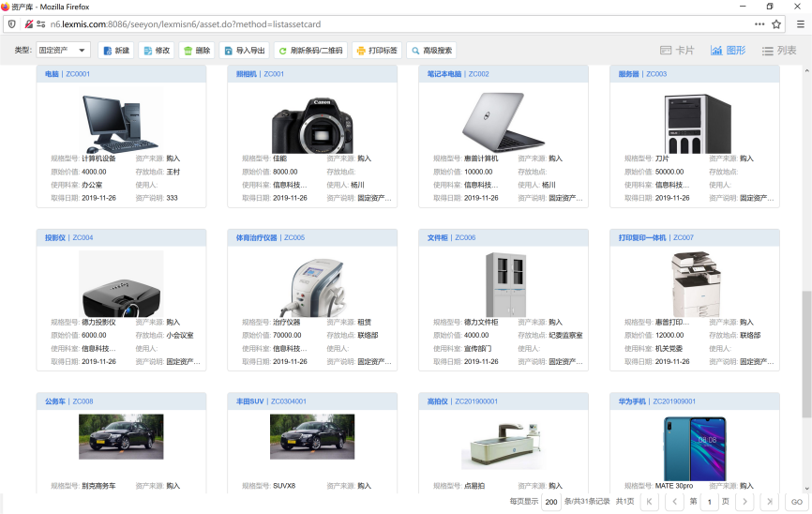Screen dimensions: 812x514
Task: Go to the next page arrow
Action: [744, 502]
